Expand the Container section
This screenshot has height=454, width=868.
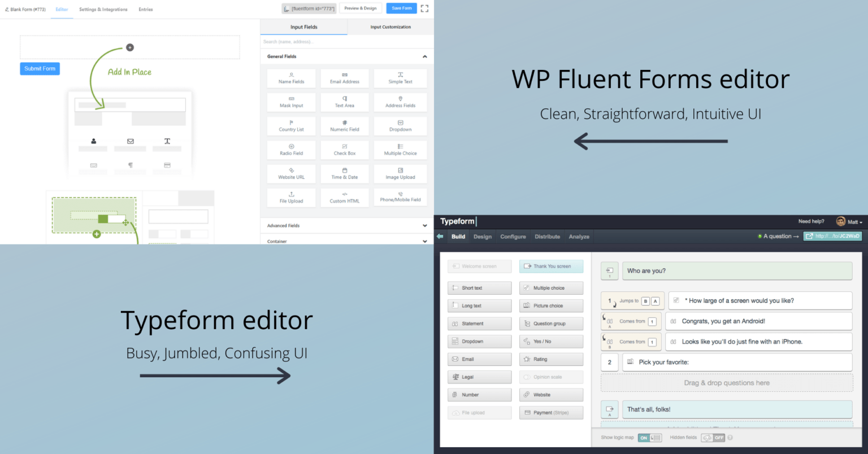click(x=425, y=241)
